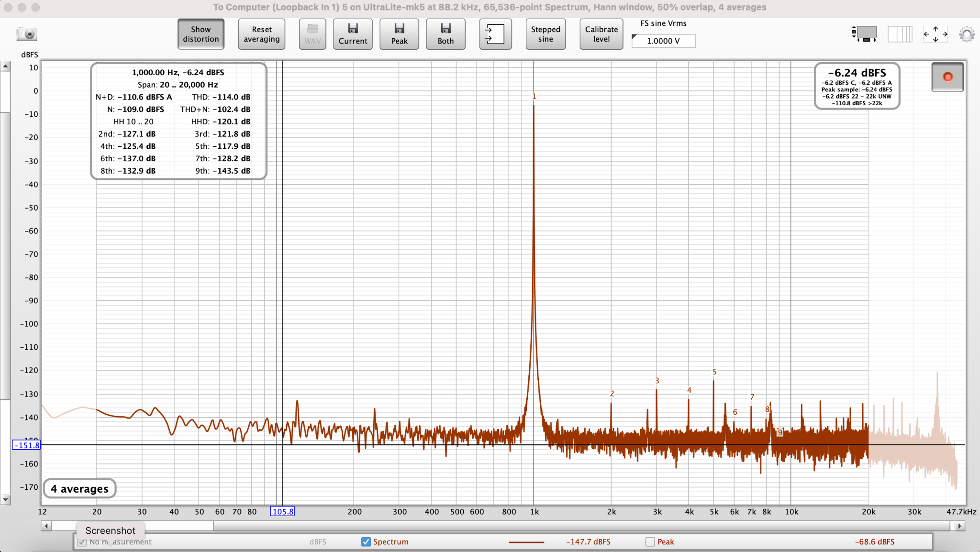The height and width of the screenshot is (552, 980).
Task: Open the RTA settings gear
Action: click(967, 34)
